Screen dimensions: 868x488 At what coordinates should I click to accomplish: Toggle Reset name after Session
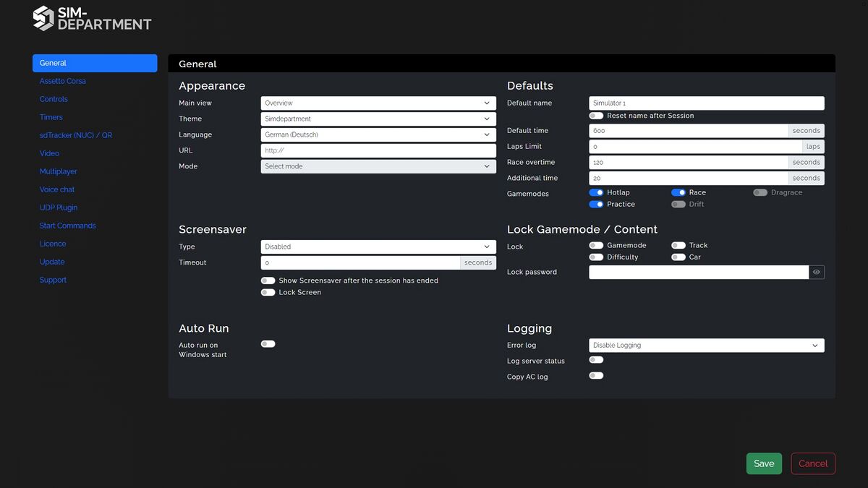coord(596,116)
